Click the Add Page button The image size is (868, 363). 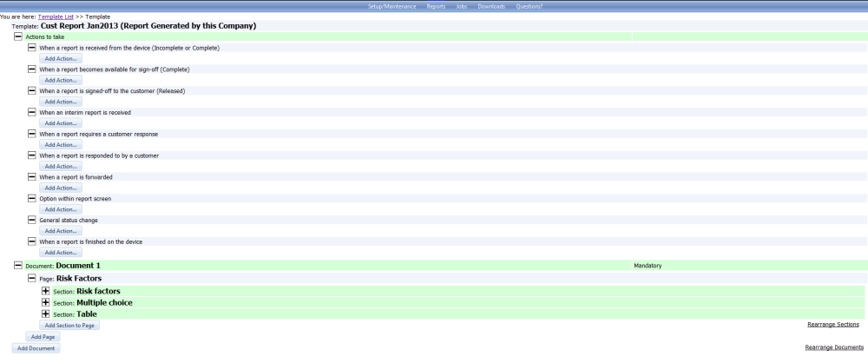pyautogui.click(x=43, y=336)
